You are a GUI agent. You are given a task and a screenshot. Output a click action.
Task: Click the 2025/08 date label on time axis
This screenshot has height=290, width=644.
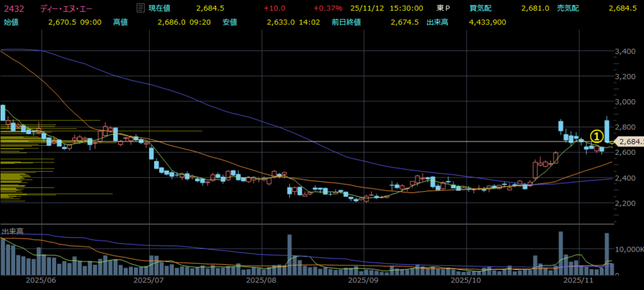click(x=260, y=282)
